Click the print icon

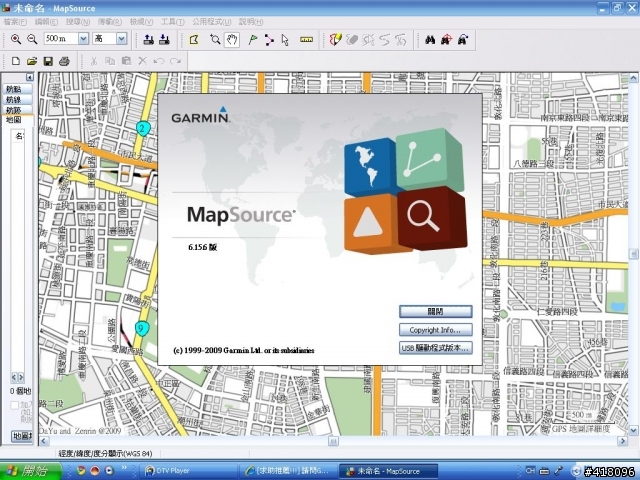[64, 61]
